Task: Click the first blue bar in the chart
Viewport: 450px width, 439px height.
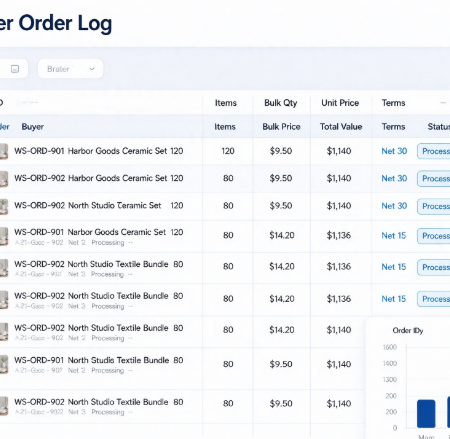Action: (x=426, y=414)
